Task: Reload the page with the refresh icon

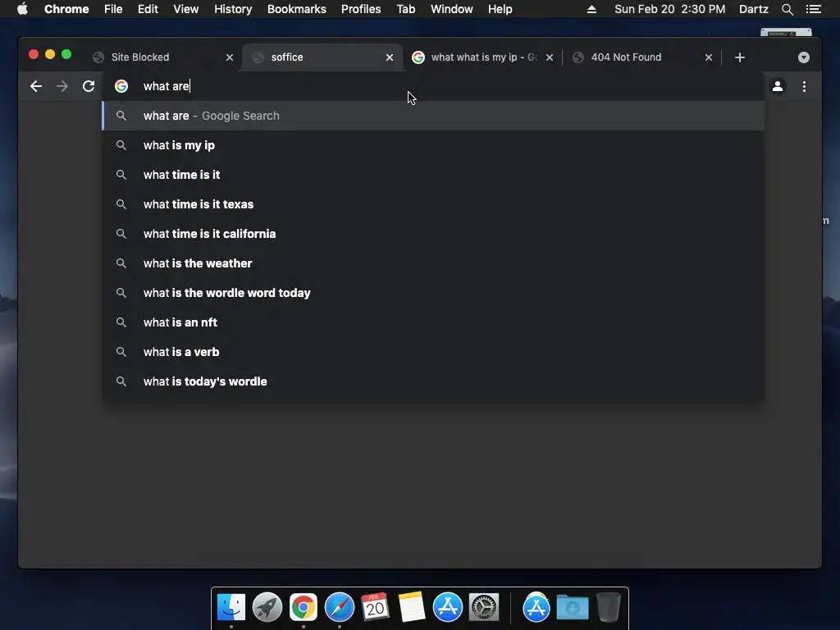Action: point(89,86)
